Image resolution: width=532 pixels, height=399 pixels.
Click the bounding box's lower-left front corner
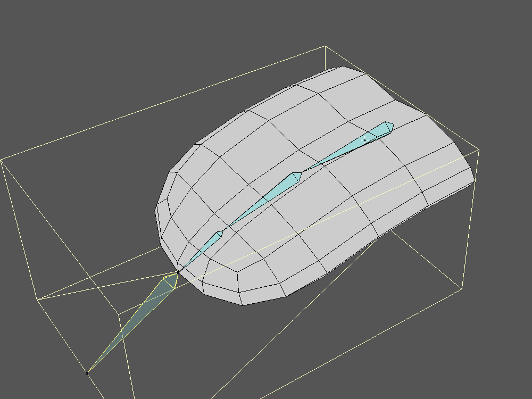pyautogui.click(x=38, y=300)
